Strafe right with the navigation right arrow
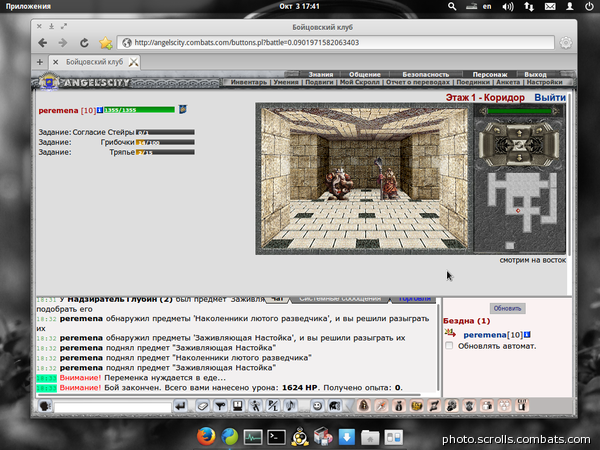This screenshot has width=600, height=450. [x=551, y=144]
